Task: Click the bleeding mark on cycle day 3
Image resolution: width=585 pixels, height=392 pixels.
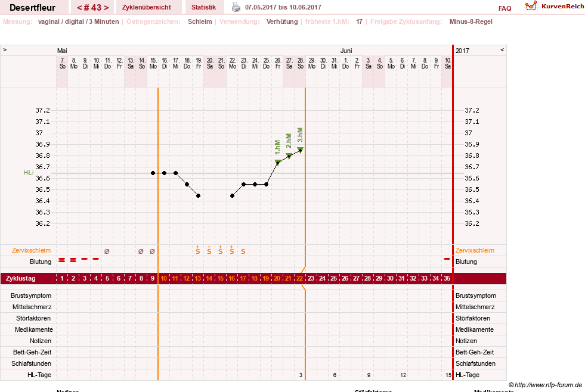Action: click(x=85, y=259)
